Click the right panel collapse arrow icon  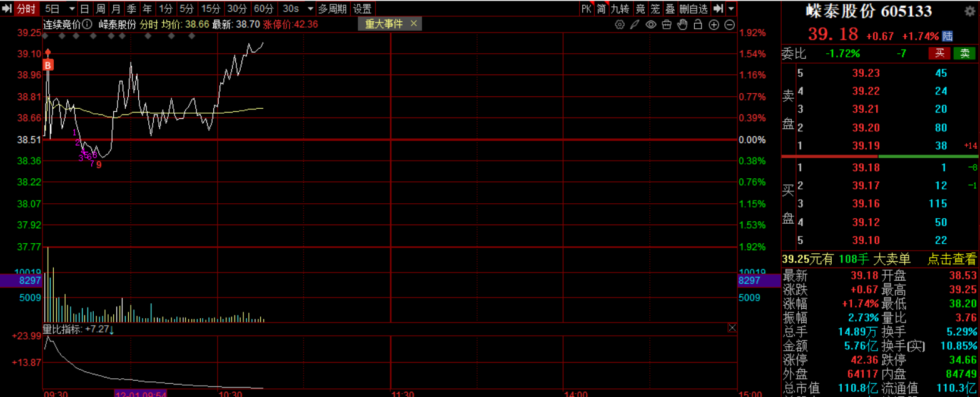point(719,9)
